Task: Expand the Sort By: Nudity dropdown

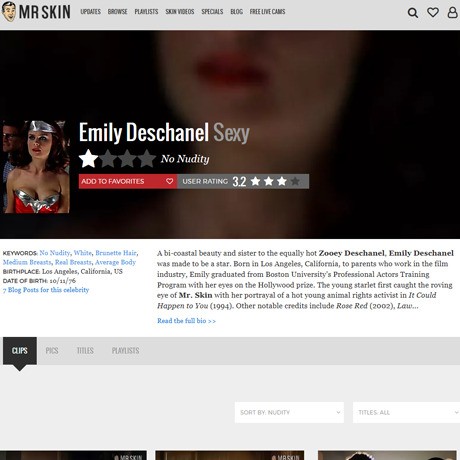Action: pos(289,412)
